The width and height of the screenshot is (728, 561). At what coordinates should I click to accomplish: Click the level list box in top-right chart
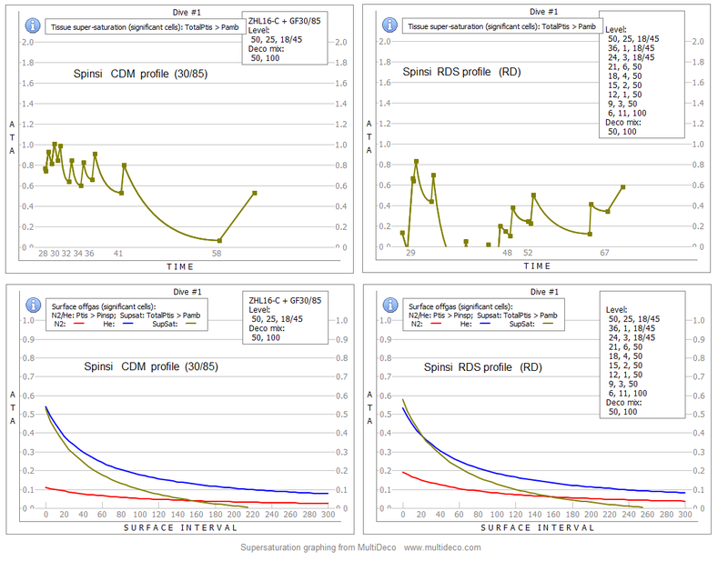tap(641, 77)
